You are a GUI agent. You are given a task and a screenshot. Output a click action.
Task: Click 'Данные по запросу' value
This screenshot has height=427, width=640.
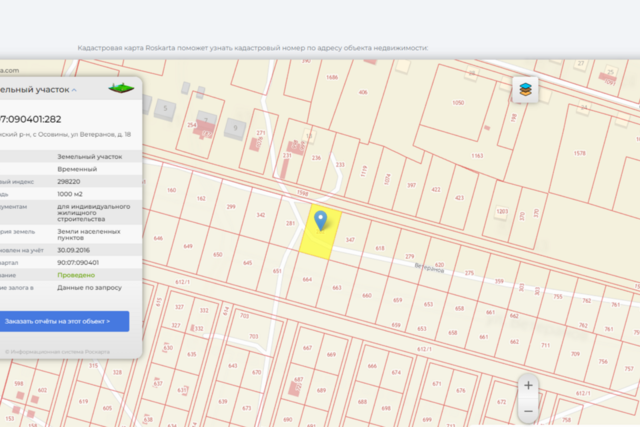(89, 287)
